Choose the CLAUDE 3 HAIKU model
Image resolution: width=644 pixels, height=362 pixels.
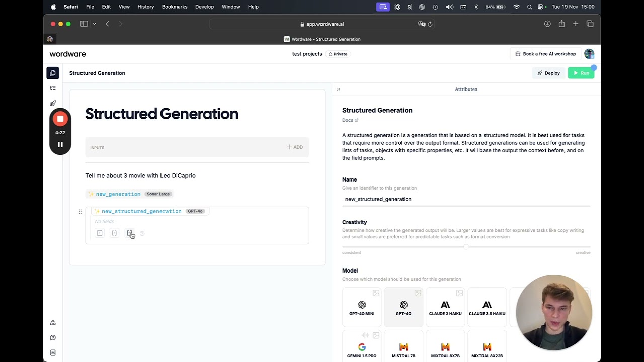click(x=445, y=307)
